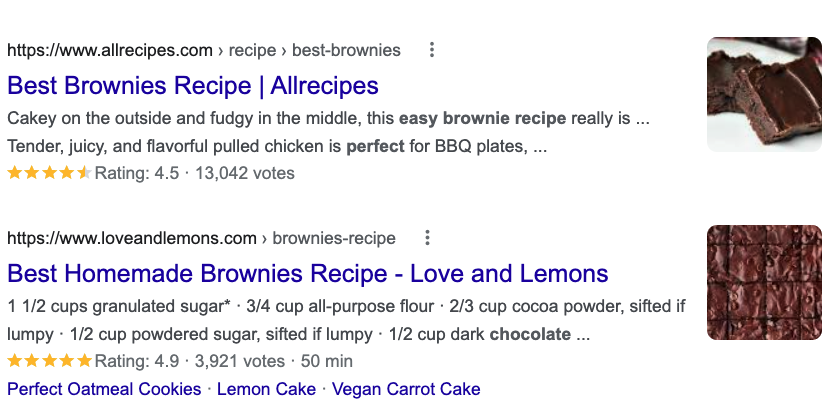Click the 'brownies-recipe' breadcrumb segment
Image resolution: width=833 pixels, height=416 pixels.
[x=334, y=239]
